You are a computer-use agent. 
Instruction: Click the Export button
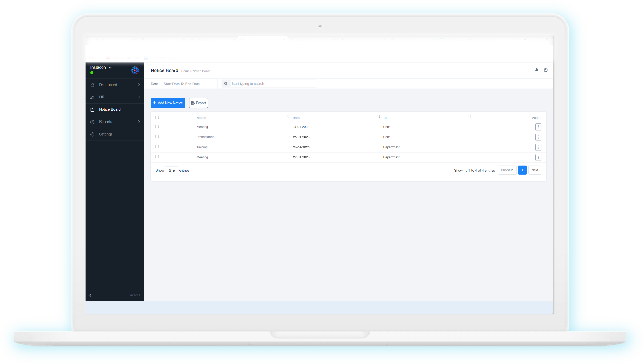coord(198,103)
